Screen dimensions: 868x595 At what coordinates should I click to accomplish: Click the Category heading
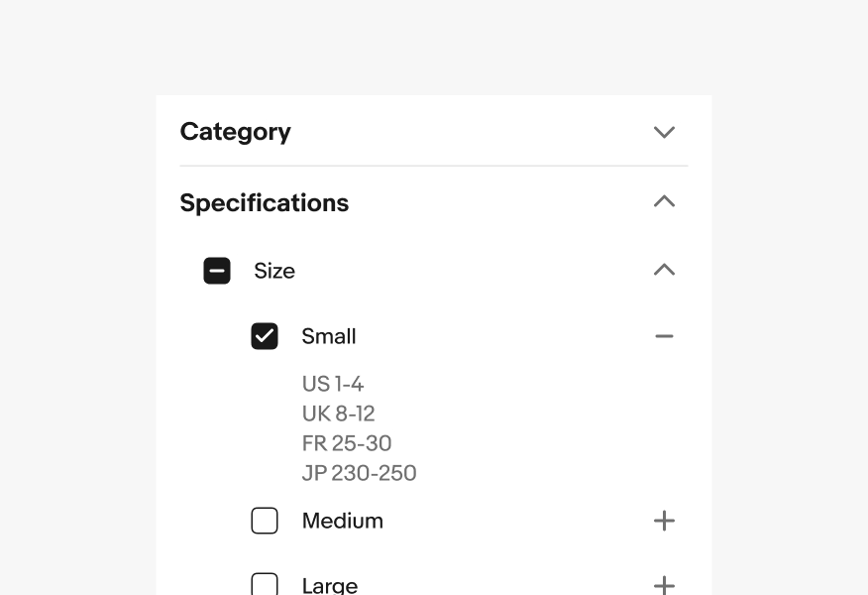235,132
